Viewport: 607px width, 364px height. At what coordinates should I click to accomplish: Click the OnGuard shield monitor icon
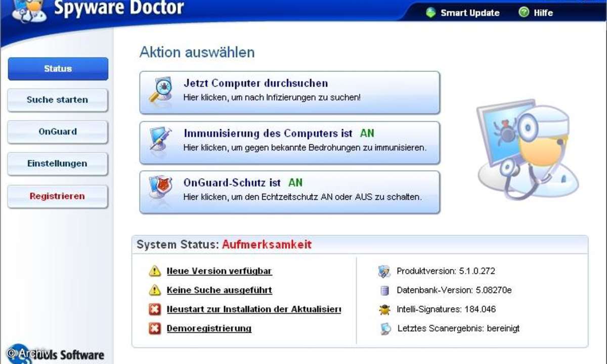(160, 188)
